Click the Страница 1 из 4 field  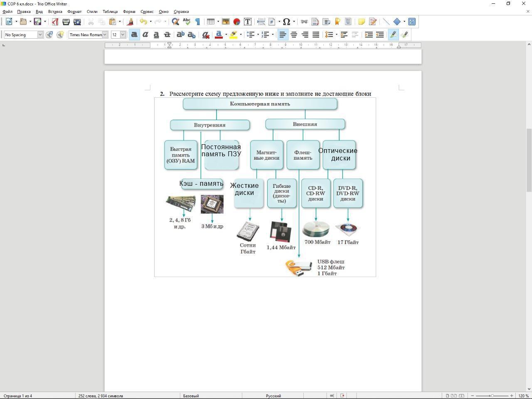(x=17, y=396)
